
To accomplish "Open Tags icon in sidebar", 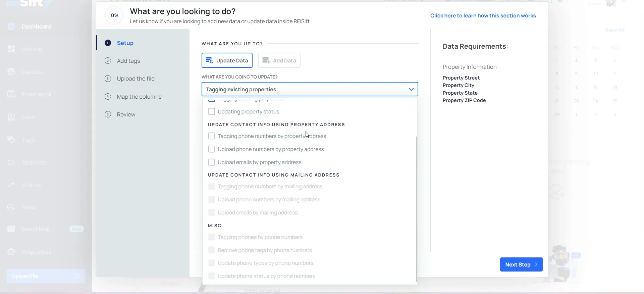I will tap(11, 140).
